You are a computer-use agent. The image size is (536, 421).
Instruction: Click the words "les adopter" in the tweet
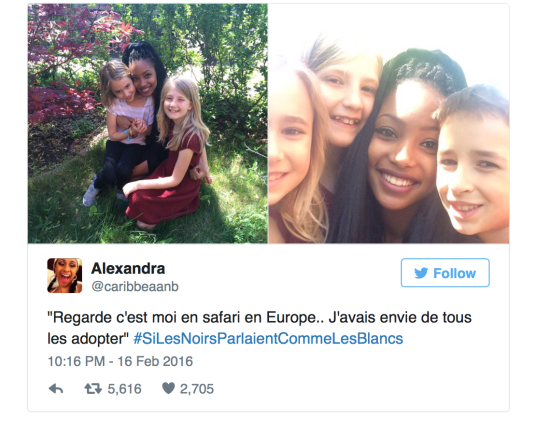coord(88,339)
